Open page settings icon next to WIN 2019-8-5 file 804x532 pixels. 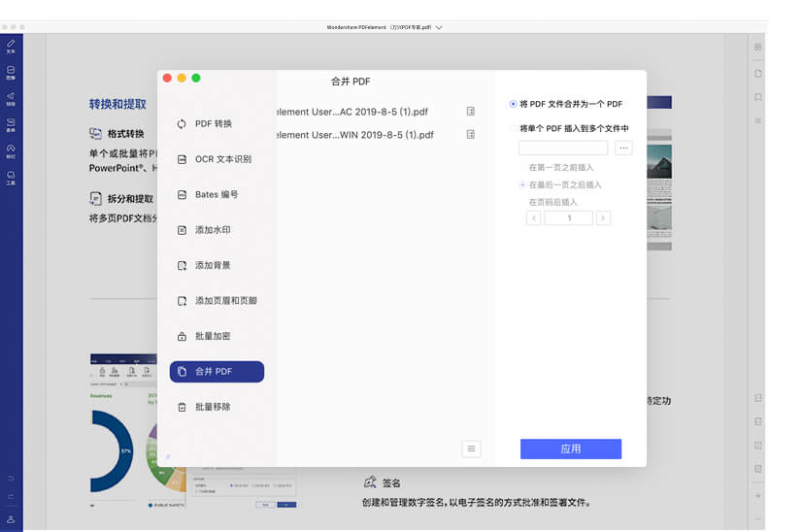coord(470,134)
